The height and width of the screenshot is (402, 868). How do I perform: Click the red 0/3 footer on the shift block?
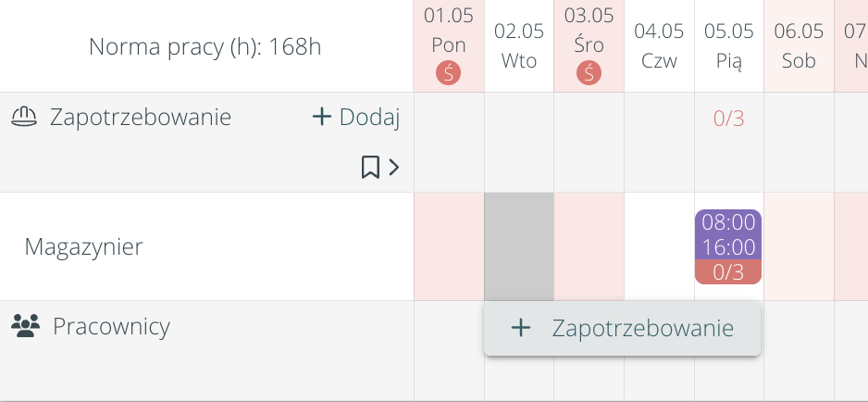(x=728, y=272)
